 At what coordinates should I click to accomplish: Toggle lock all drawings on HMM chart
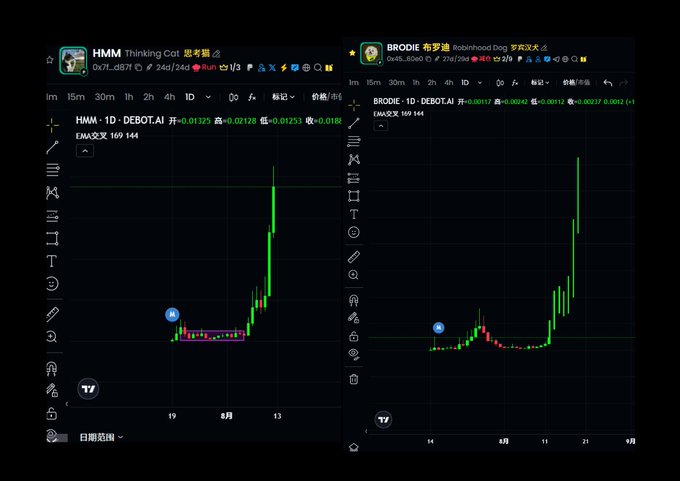tap(52, 414)
